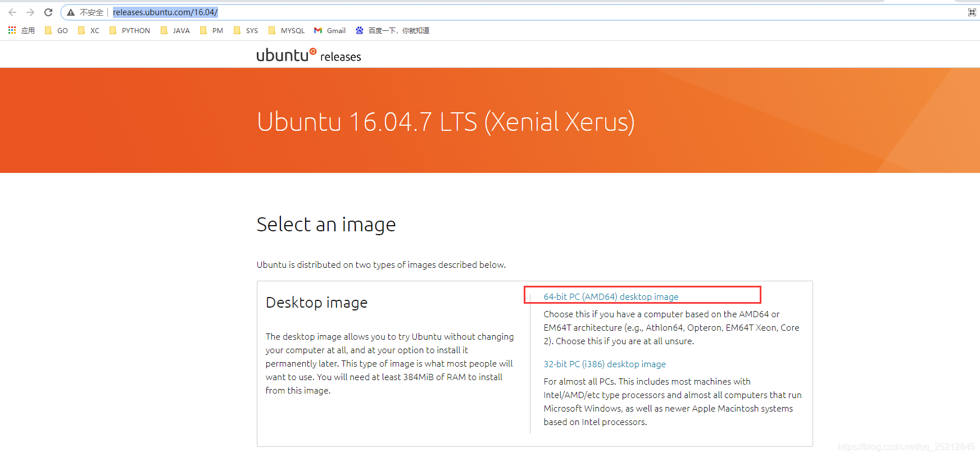
Task: Open 32-bit PC (i386) desktop image link
Action: tap(605, 364)
